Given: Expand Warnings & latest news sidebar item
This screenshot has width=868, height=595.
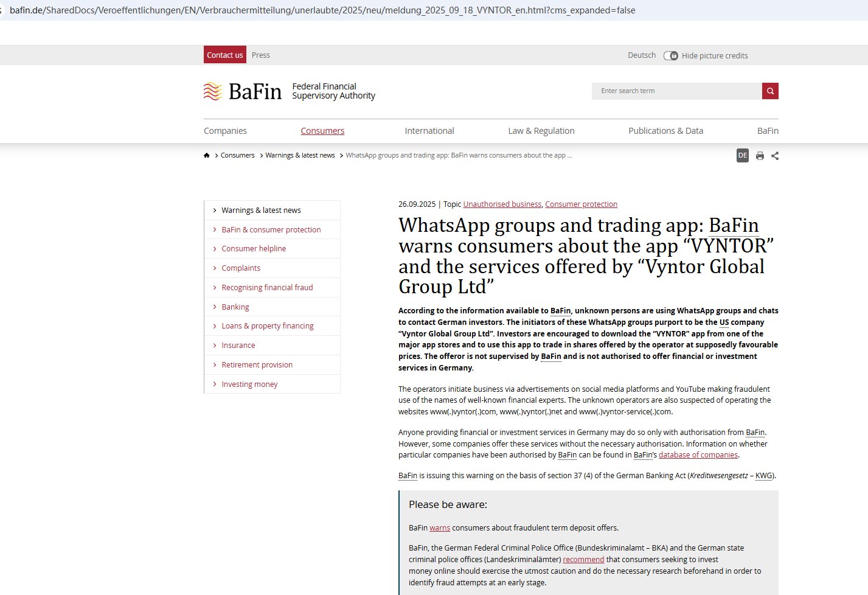Looking at the screenshot, I should (x=261, y=211).
